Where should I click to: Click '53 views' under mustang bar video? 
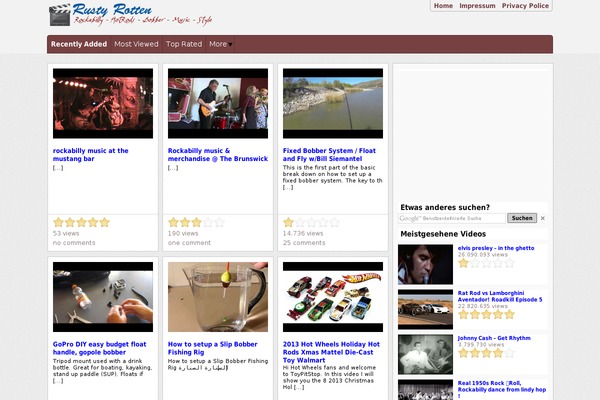click(x=66, y=233)
